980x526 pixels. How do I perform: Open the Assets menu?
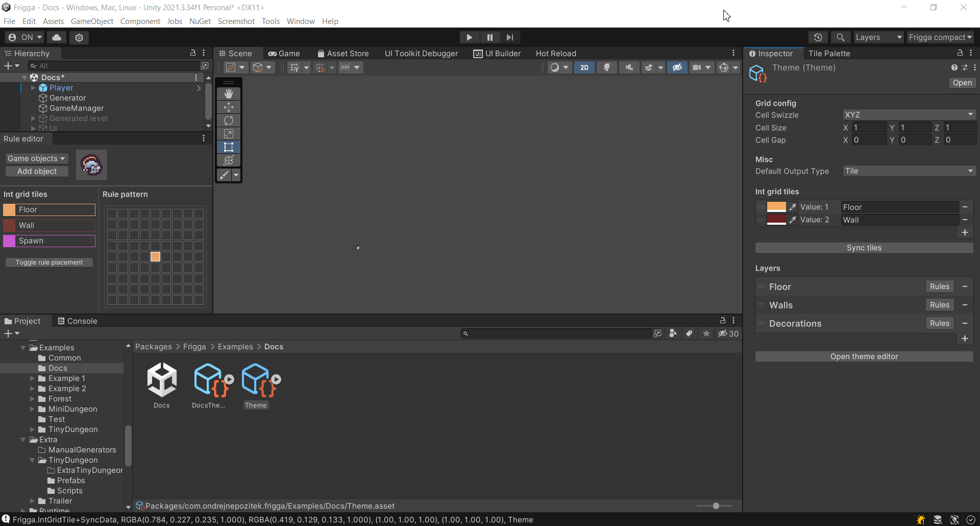(x=53, y=21)
